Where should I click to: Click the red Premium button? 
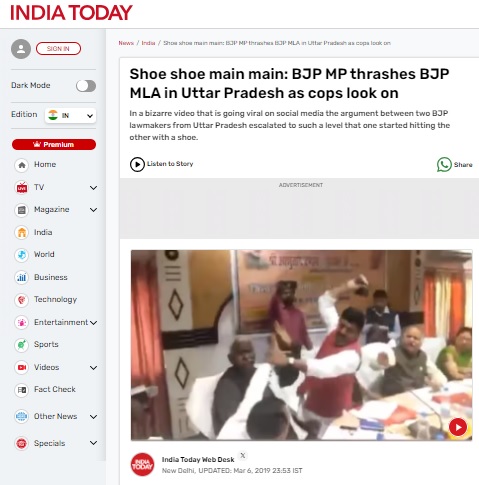pos(54,144)
